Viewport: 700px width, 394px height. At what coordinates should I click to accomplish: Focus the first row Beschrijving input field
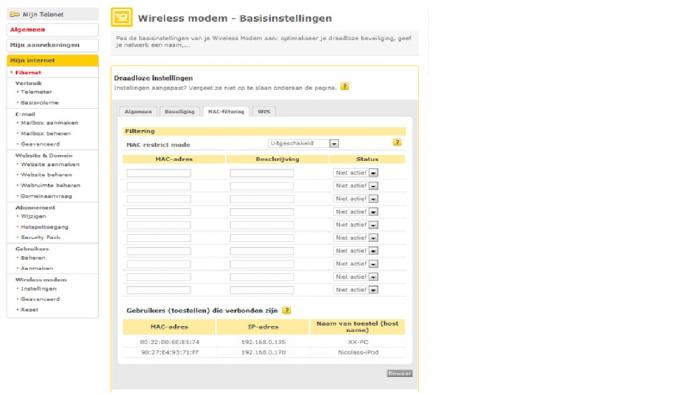pos(262,173)
